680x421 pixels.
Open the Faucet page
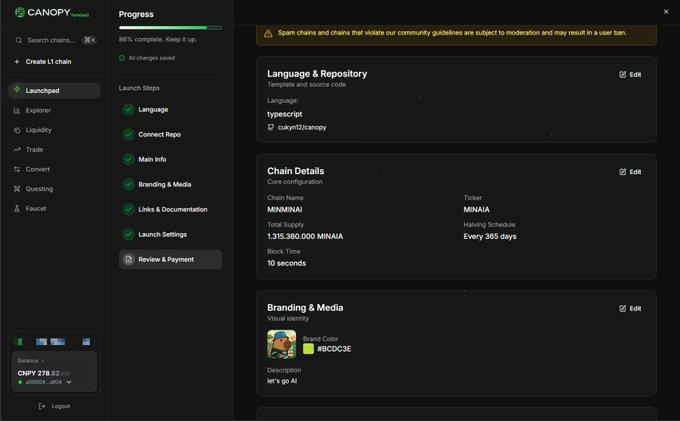(x=54, y=209)
